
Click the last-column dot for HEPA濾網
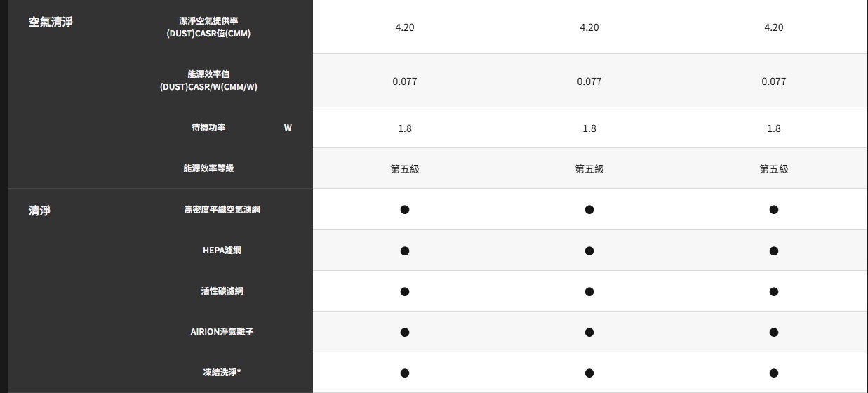(x=774, y=251)
